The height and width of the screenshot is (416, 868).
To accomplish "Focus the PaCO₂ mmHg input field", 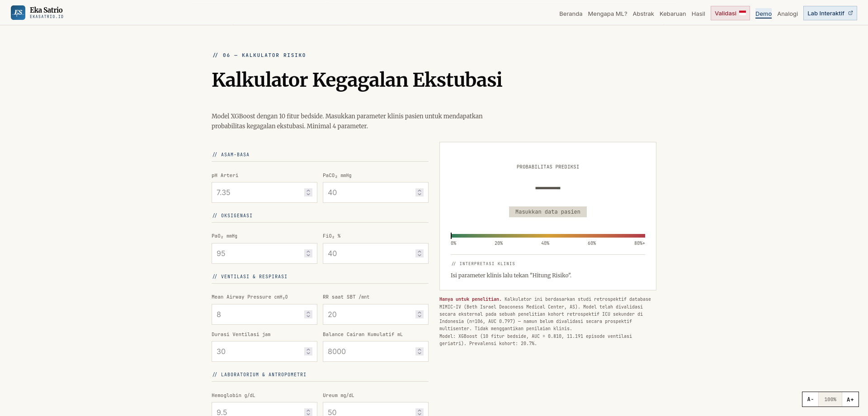I will pos(376,192).
